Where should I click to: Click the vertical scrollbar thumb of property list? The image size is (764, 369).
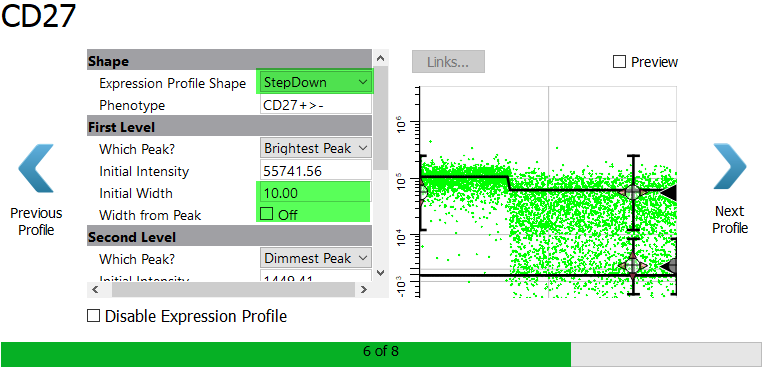point(381,118)
